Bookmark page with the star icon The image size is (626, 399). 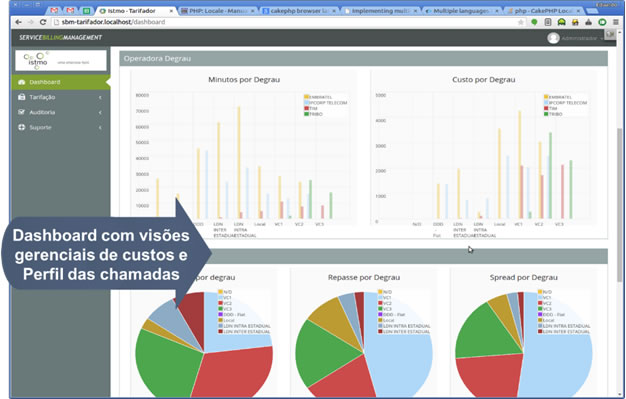click(x=521, y=22)
